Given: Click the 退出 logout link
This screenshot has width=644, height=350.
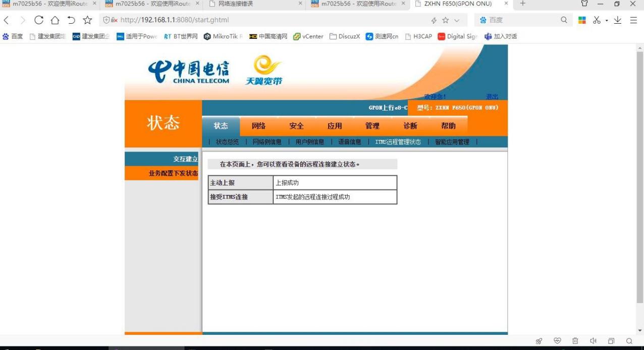Looking at the screenshot, I should (x=492, y=96).
